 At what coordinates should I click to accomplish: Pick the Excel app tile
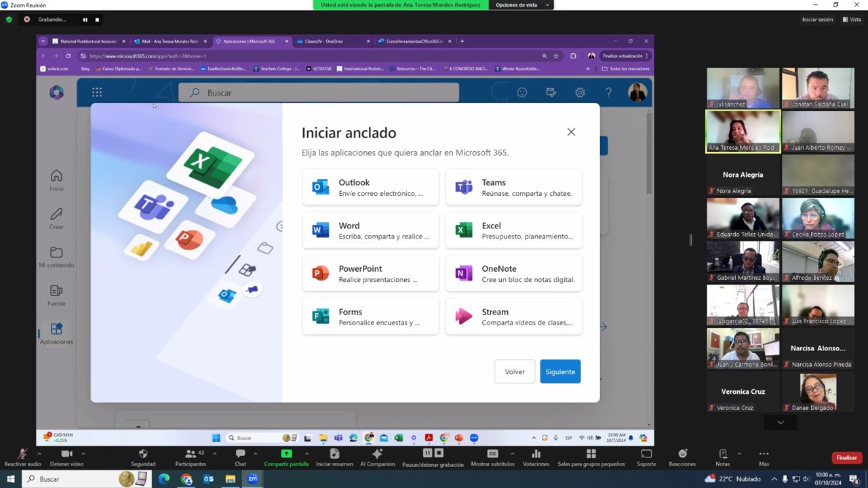pos(513,230)
